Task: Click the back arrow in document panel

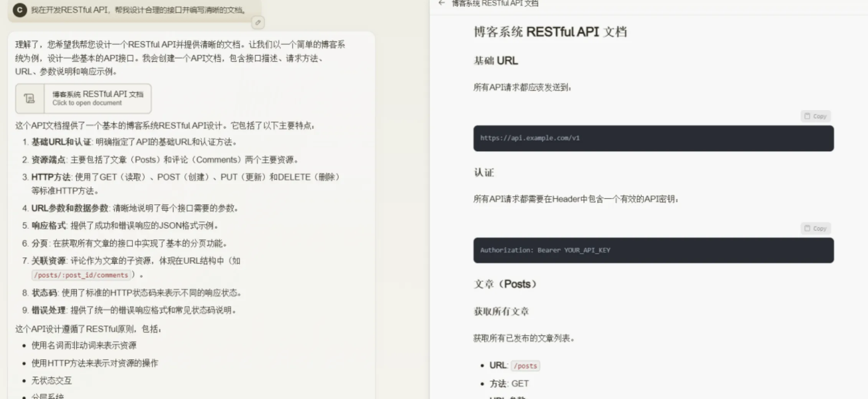Action: pos(442,3)
